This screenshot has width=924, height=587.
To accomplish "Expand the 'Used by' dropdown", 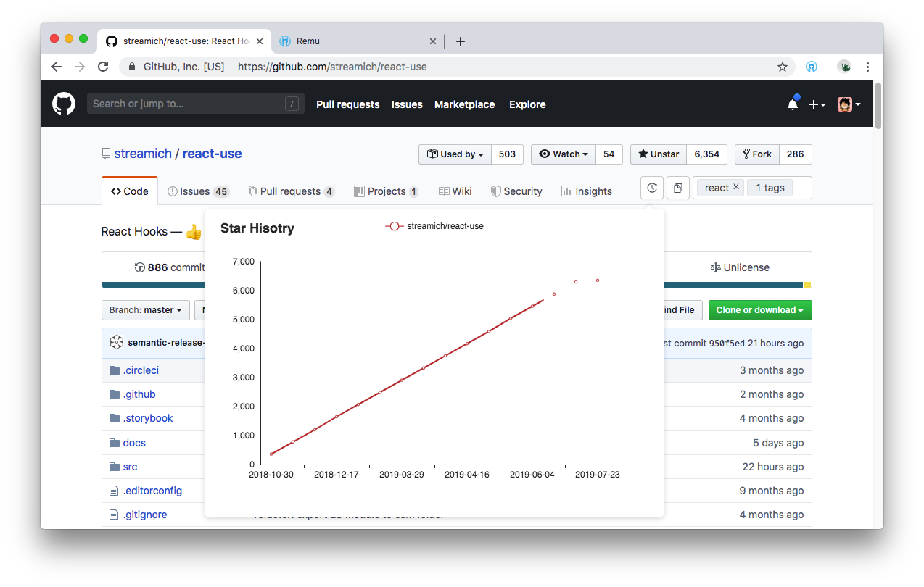I will pos(455,154).
